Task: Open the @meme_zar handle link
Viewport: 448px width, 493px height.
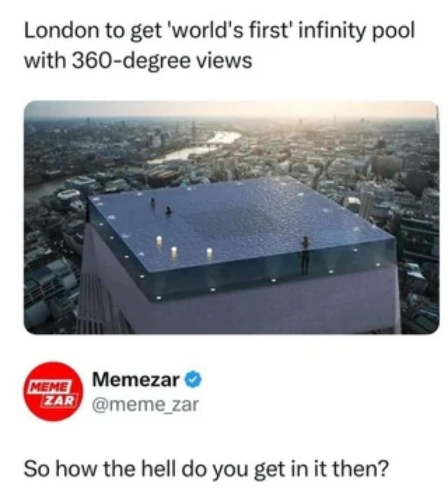Action: tap(145, 405)
